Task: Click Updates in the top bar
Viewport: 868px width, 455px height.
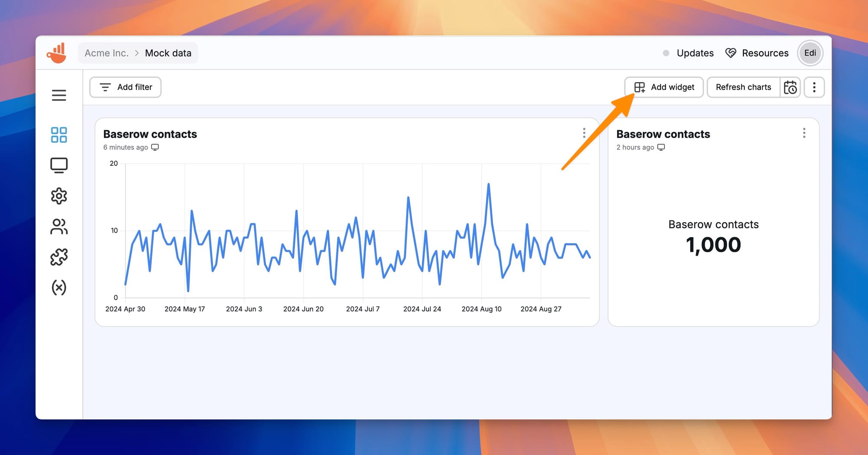Action: pyautogui.click(x=694, y=53)
